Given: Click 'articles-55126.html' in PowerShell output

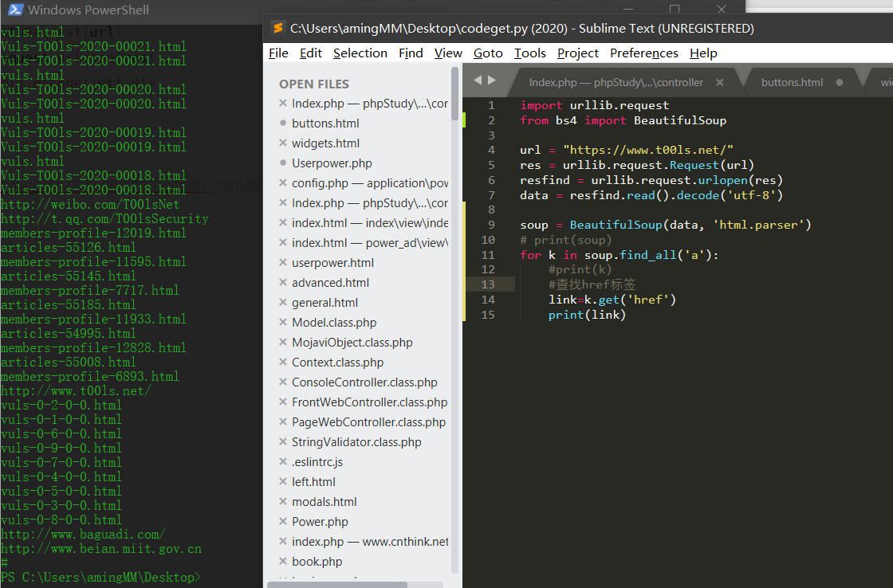Looking at the screenshot, I should (x=69, y=247).
